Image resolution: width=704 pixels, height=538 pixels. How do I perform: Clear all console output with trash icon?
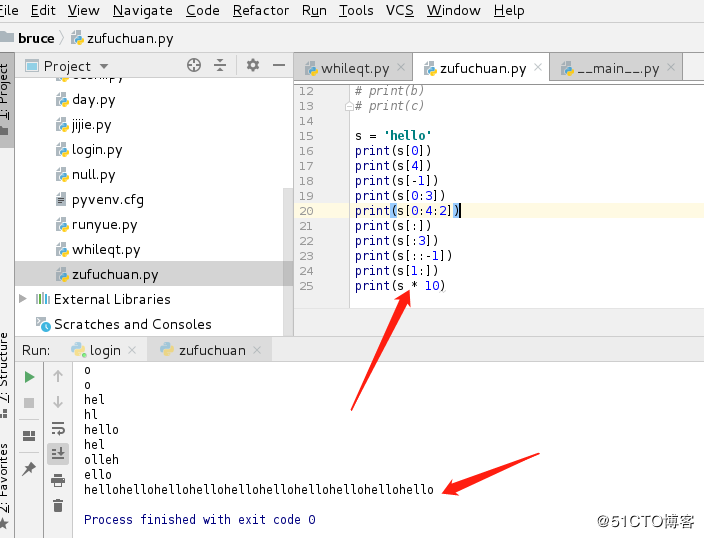click(x=58, y=506)
